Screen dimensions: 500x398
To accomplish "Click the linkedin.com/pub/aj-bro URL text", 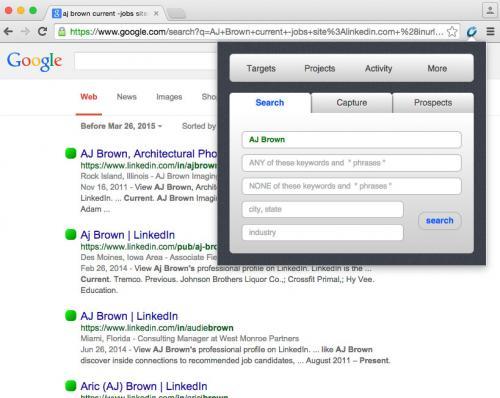I will [149, 247].
